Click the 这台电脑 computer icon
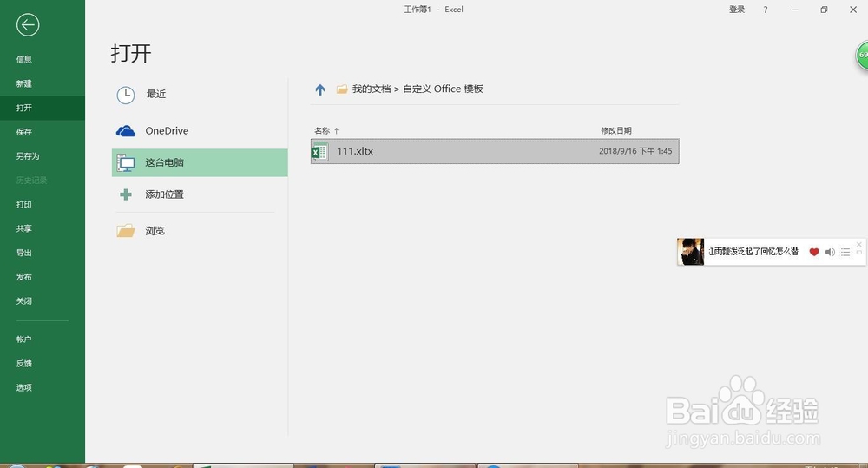The width and height of the screenshot is (868, 468). click(126, 163)
